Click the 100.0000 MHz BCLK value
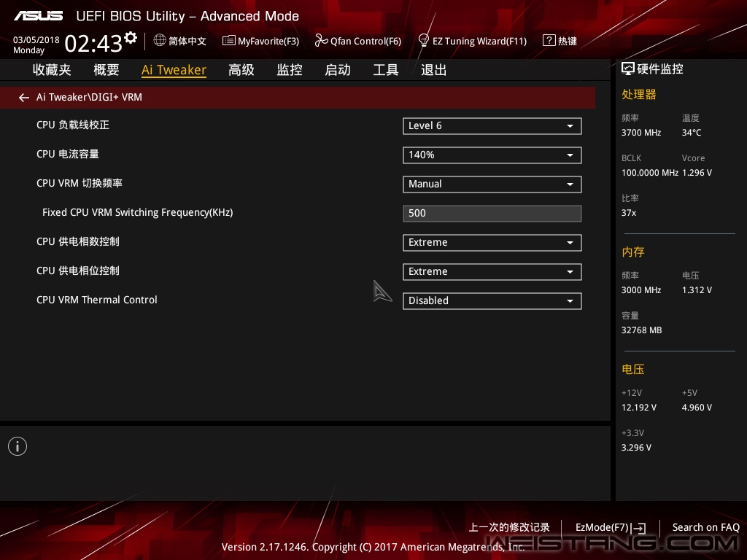The width and height of the screenshot is (747, 560). [650, 172]
